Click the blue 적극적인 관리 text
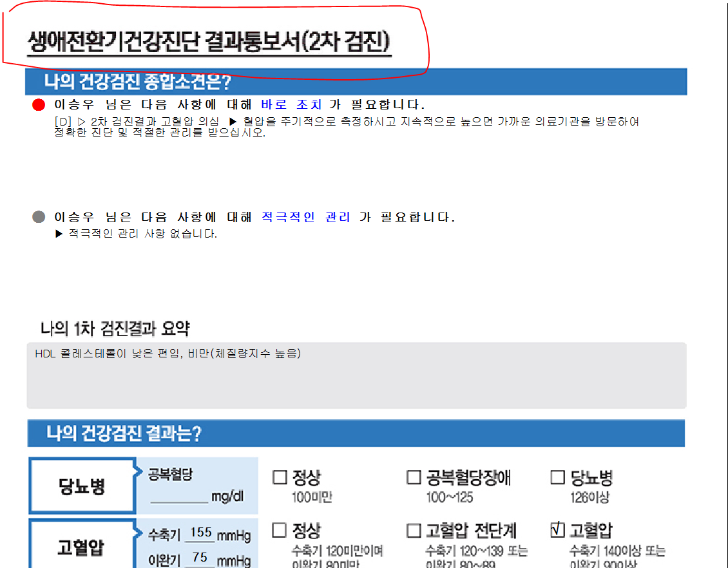Image resolution: width=728 pixels, height=568 pixels. pyautogui.click(x=306, y=217)
